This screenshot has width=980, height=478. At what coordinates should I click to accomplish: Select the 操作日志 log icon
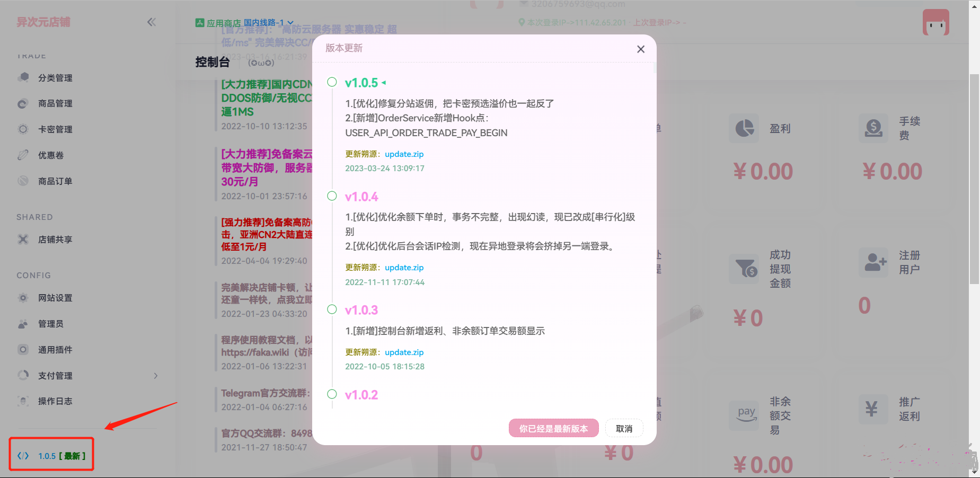pyautogui.click(x=23, y=401)
